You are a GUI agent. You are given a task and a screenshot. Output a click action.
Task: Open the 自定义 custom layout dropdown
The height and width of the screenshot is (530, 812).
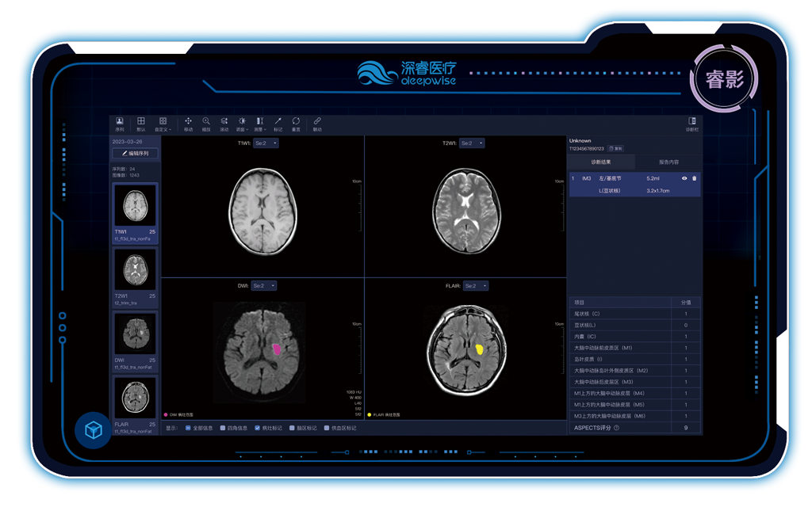[163, 124]
